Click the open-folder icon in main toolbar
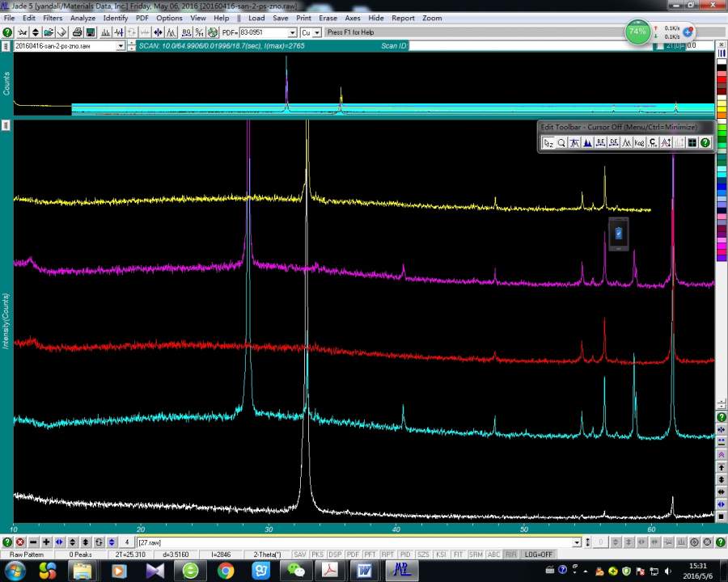This screenshot has height=582, width=728. 49,32
